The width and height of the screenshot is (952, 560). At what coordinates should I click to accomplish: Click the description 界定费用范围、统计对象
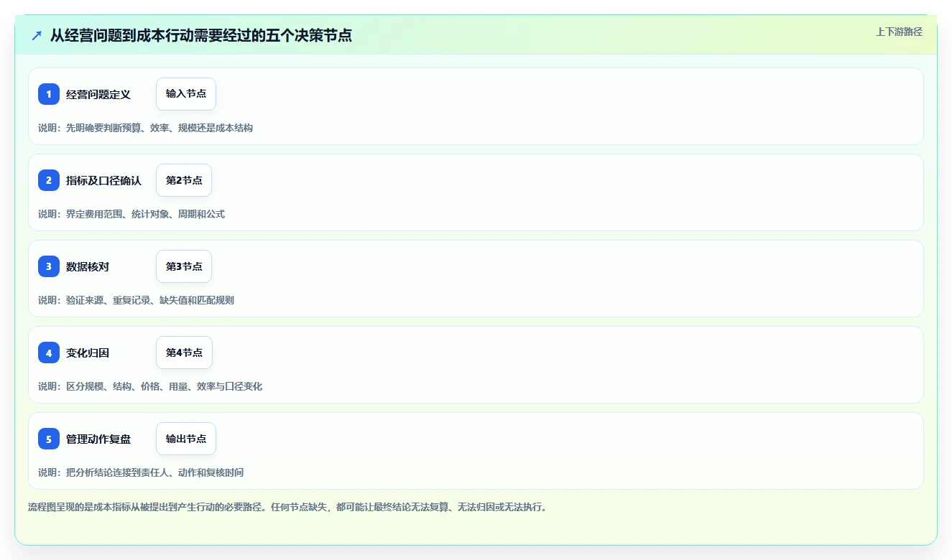click(131, 214)
